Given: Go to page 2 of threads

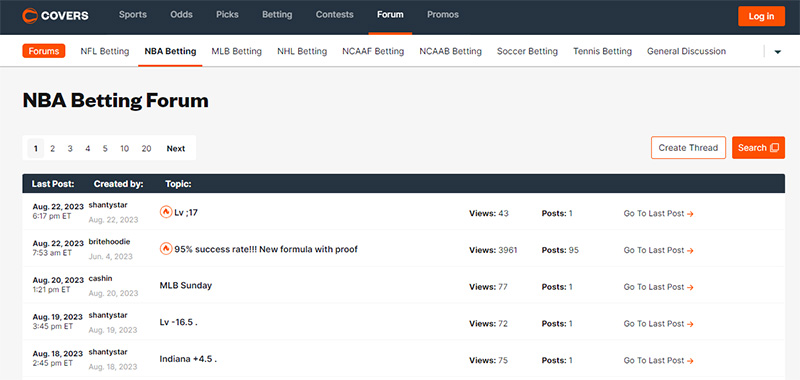Looking at the screenshot, I should (x=53, y=148).
